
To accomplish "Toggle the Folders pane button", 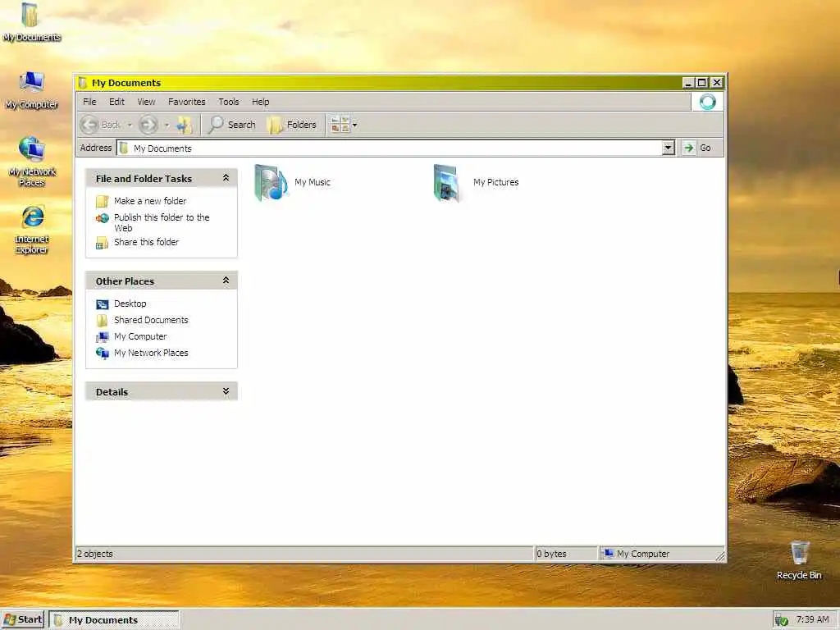I will point(292,125).
